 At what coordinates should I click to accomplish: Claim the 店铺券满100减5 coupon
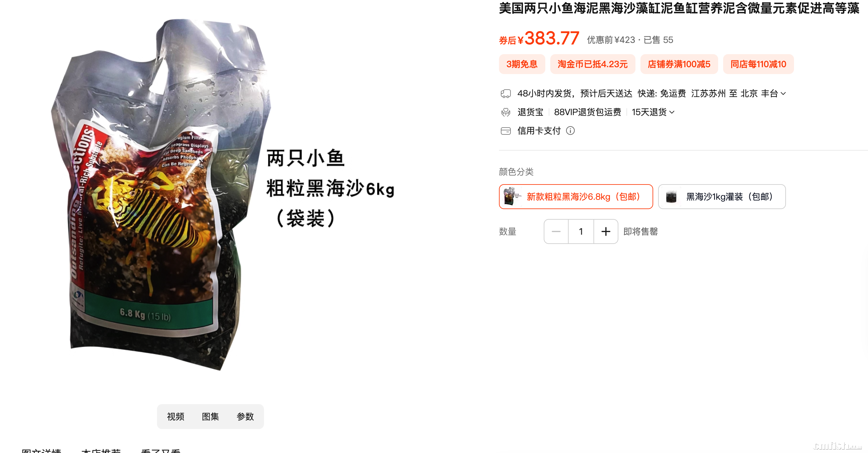coord(679,64)
